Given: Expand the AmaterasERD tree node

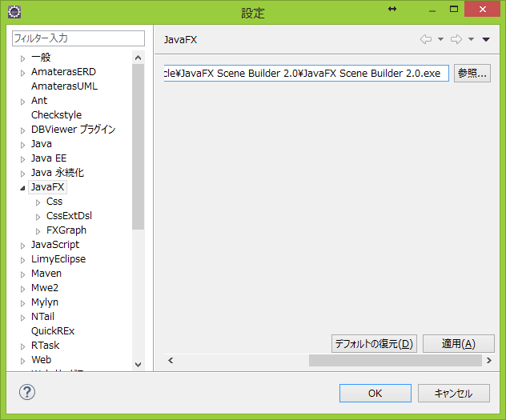Looking at the screenshot, I should [22, 73].
